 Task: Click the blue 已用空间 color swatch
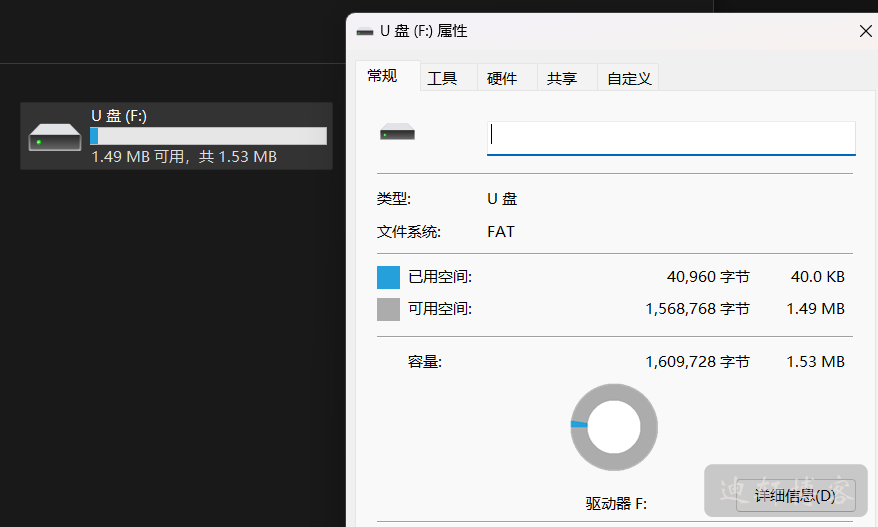[x=388, y=277]
